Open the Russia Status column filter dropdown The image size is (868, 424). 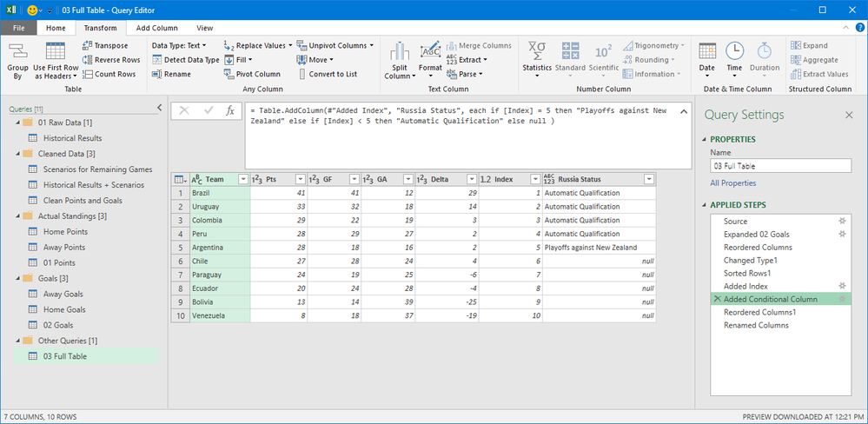coord(648,179)
